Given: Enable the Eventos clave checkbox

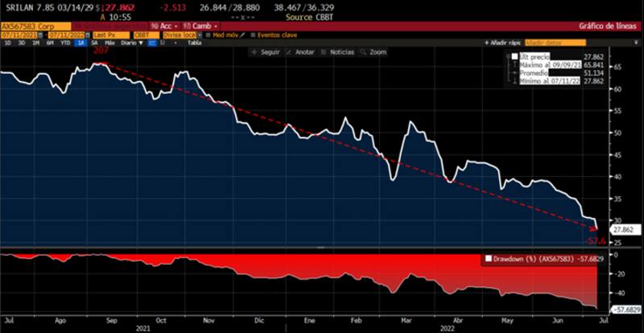Looking at the screenshot, I should (254, 35).
